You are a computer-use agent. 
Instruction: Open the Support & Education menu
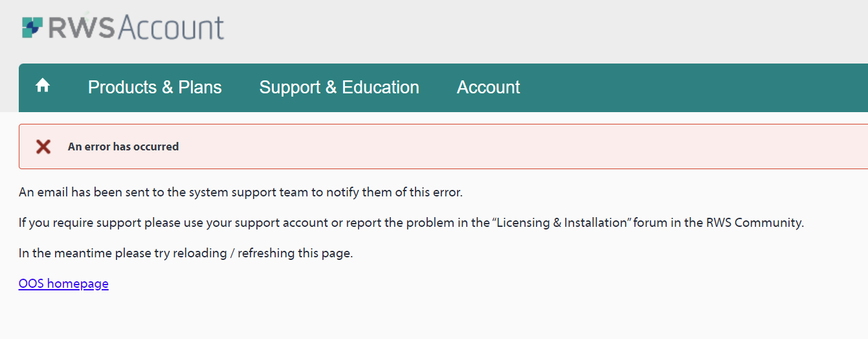coord(339,88)
